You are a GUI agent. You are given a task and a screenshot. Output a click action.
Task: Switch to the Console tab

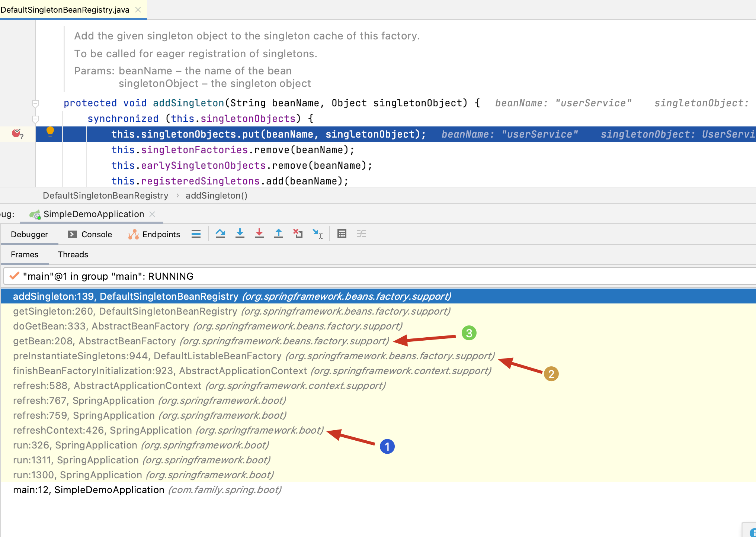point(90,234)
